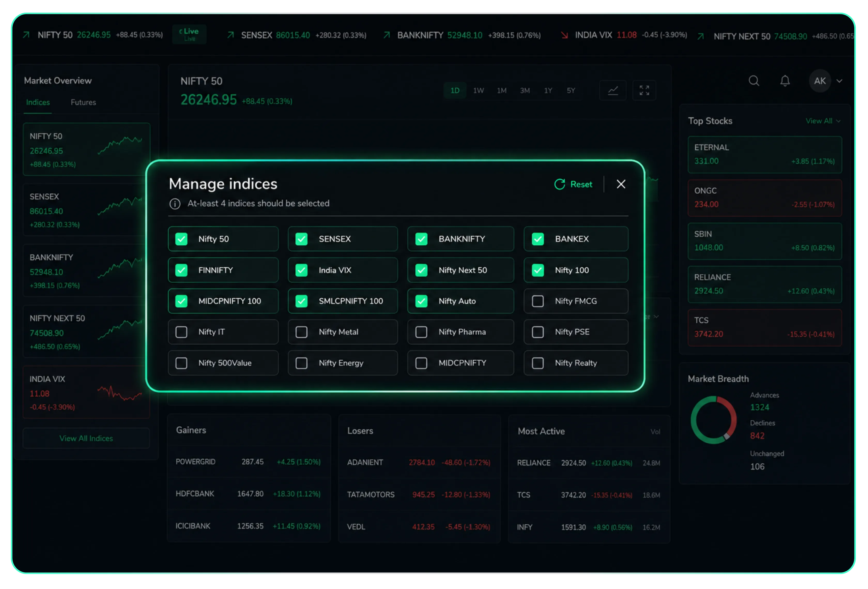Viewport: 868px width, 589px height.
Task: Uncheck the FINNIFTY checkbox
Action: tap(181, 270)
